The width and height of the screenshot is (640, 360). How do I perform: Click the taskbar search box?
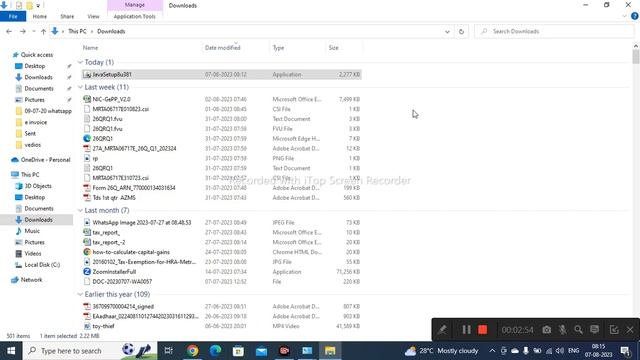point(90,351)
